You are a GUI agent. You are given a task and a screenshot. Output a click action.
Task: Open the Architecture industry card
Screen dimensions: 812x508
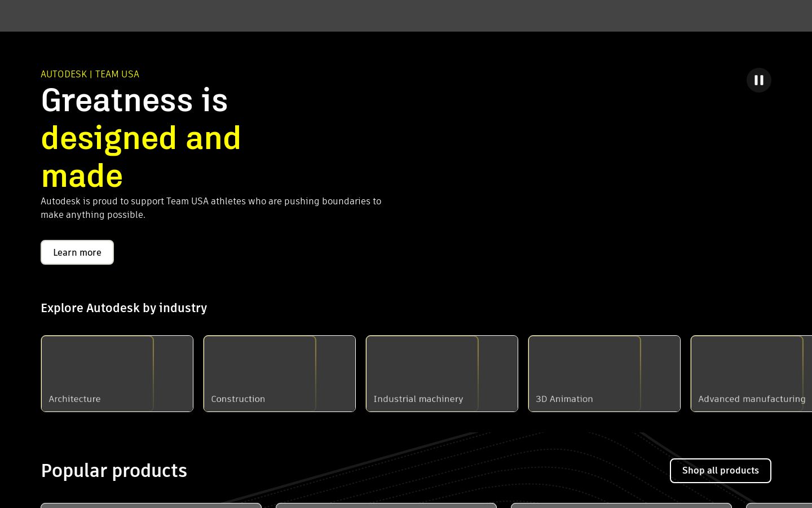pyautogui.click(x=117, y=374)
